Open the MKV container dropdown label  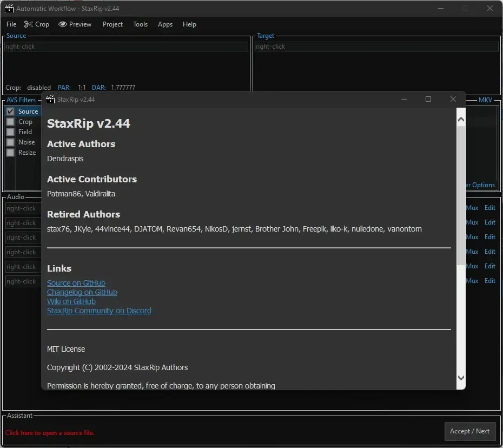[485, 100]
